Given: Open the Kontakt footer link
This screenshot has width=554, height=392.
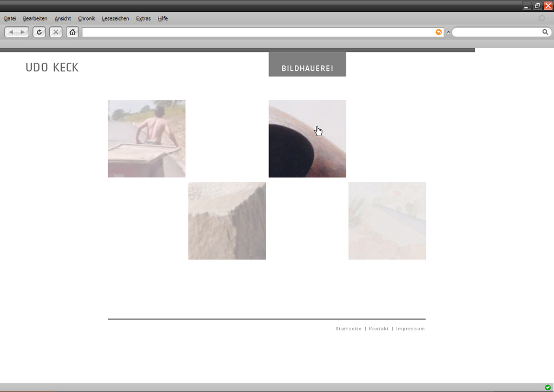Looking at the screenshot, I should pyautogui.click(x=379, y=329).
